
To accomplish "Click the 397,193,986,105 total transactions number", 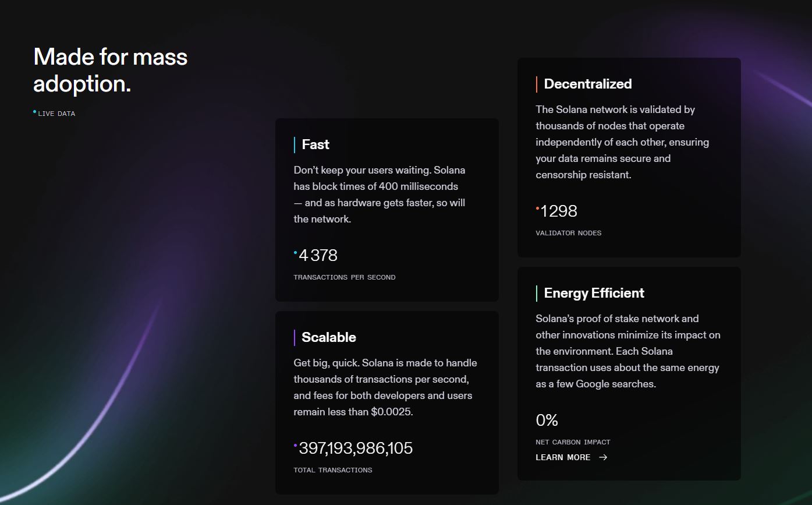I will pos(355,448).
